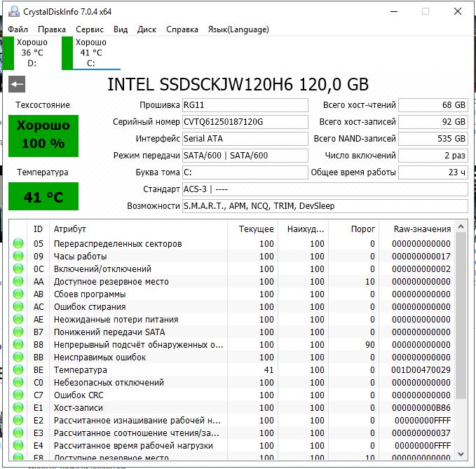476x469 pixels.
Task: Click the Возможности field listing S.M.A.R.T. features
Action: point(325,206)
